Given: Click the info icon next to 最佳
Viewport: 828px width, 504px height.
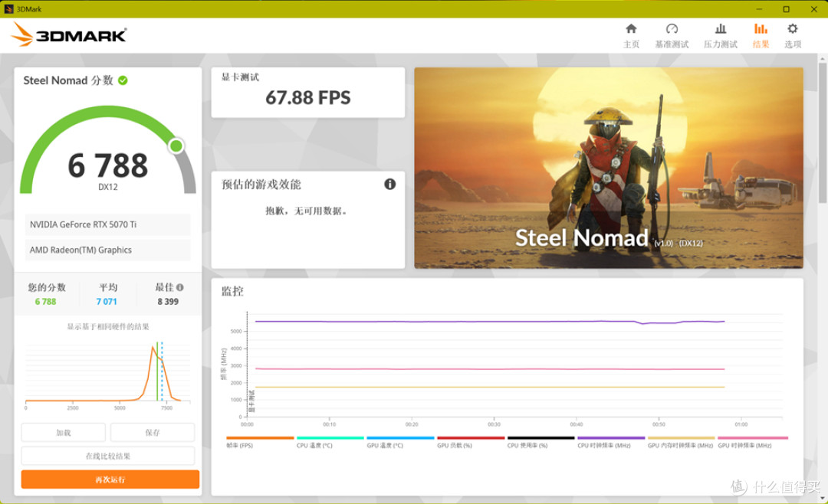Looking at the screenshot, I should 180,288.
